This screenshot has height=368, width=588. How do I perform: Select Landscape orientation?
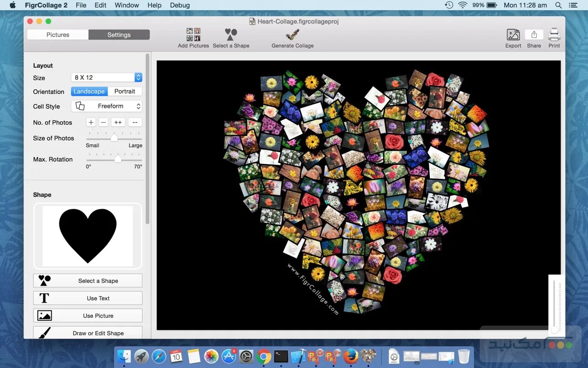[x=89, y=91]
